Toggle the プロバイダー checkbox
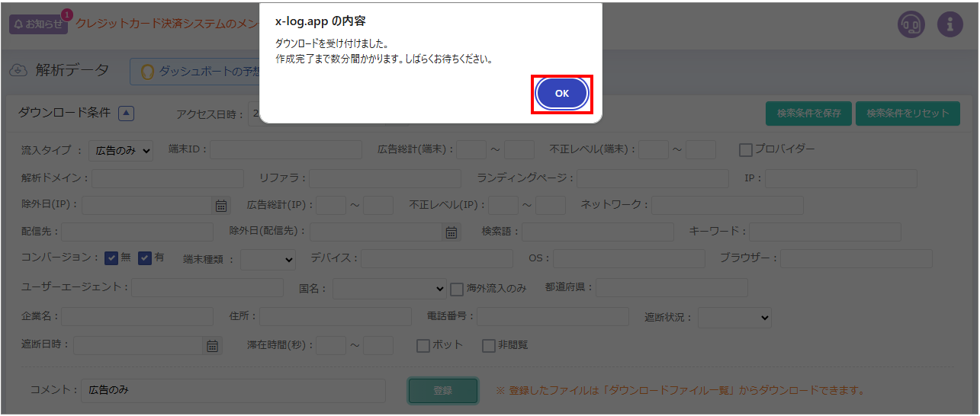Viewport: 980px width, 416px height. [746, 150]
